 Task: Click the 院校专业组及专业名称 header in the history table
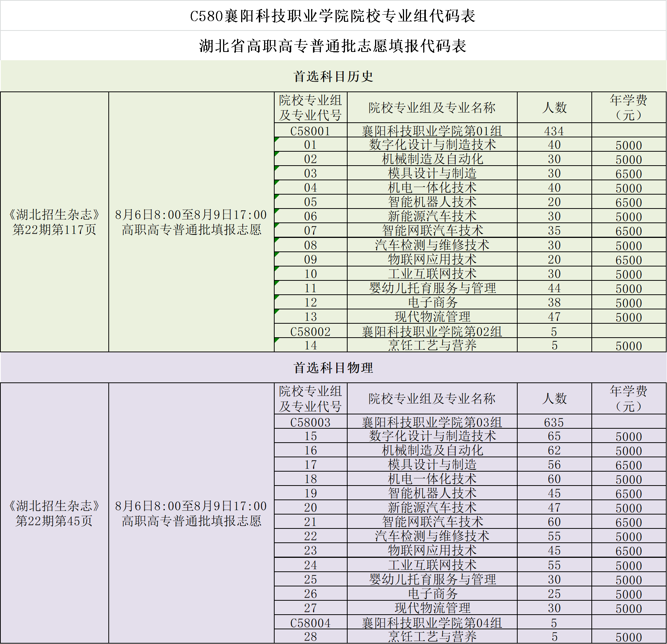coord(432,108)
